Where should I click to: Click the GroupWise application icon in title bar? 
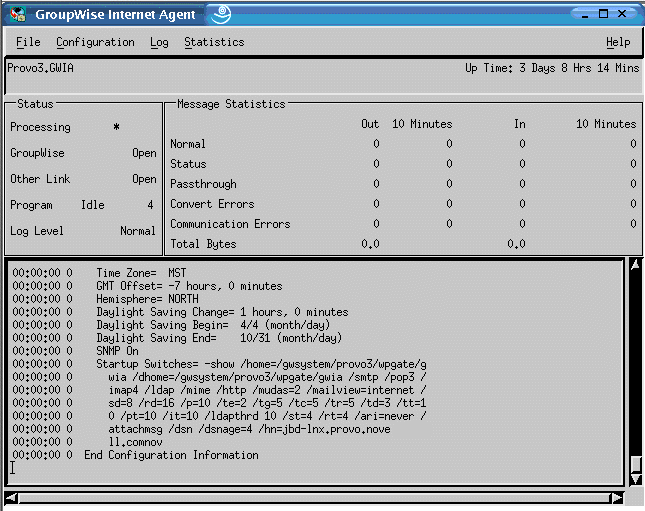click(x=17, y=14)
